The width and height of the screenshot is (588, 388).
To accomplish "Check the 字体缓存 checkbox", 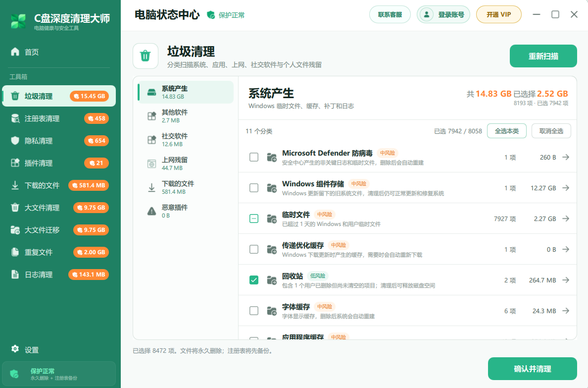I will [254, 311].
